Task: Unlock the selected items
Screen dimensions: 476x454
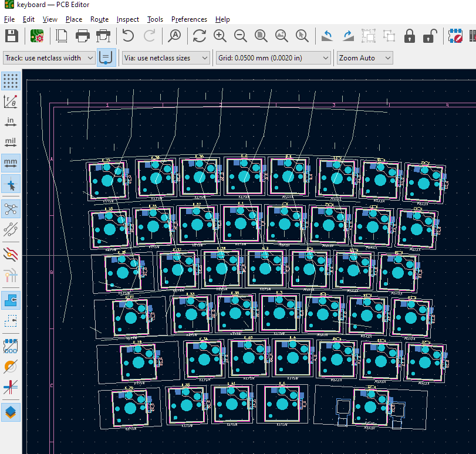Action: [x=430, y=36]
